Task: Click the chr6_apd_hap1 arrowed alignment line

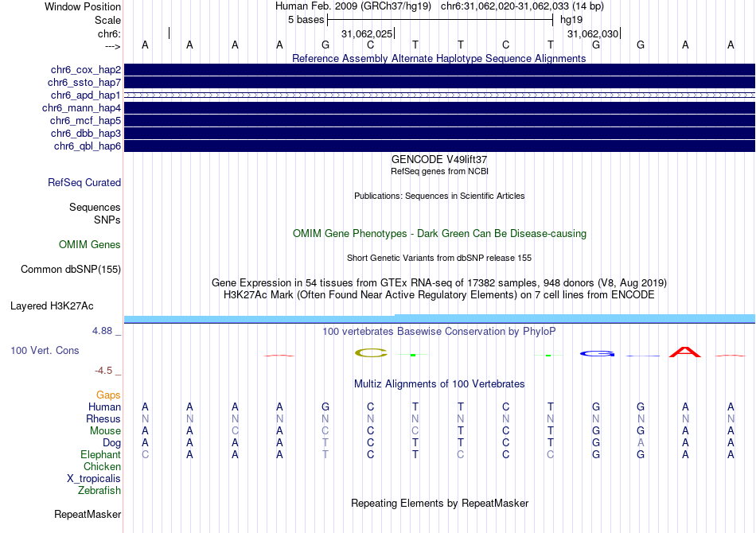Action: click(x=440, y=95)
